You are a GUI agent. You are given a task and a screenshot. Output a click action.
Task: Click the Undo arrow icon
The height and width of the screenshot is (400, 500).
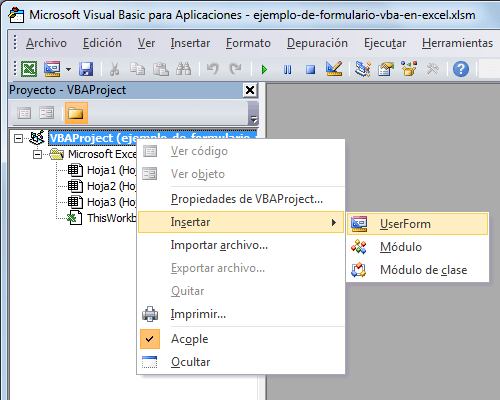click(x=213, y=69)
